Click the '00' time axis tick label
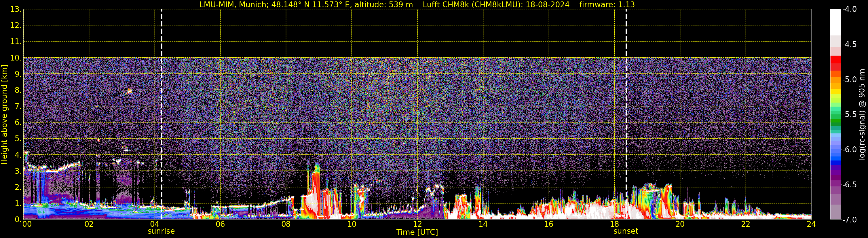Image resolution: width=868 pixels, height=238 pixels. tap(26, 224)
